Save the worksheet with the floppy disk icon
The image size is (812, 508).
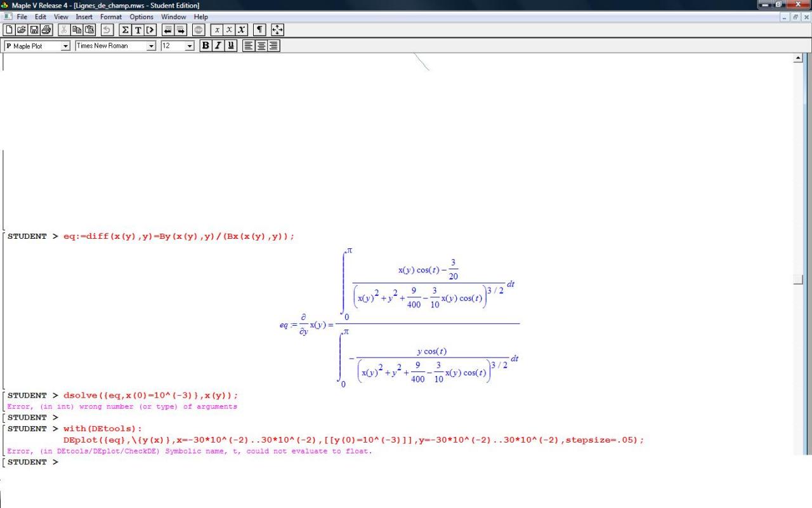(34, 30)
